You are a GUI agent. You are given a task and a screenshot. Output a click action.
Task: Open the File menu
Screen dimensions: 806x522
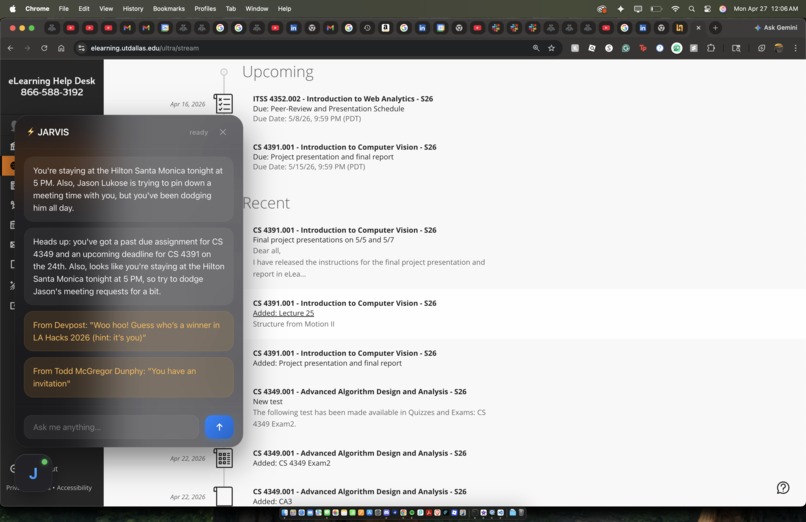(x=64, y=9)
